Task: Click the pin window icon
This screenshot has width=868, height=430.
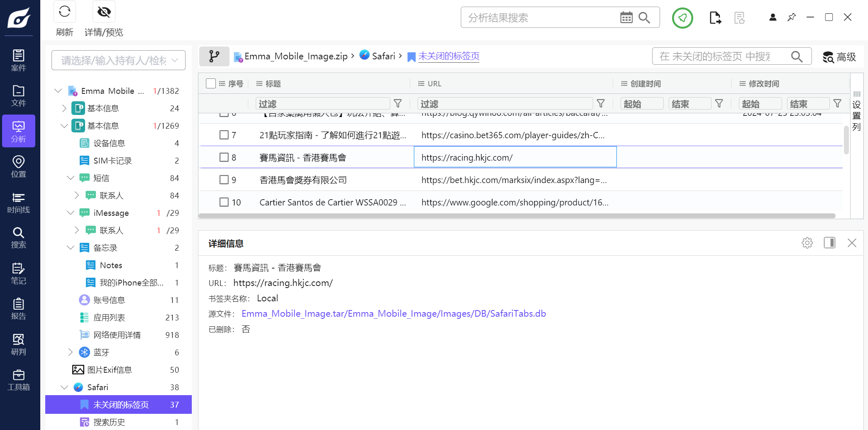Action: click(x=792, y=17)
